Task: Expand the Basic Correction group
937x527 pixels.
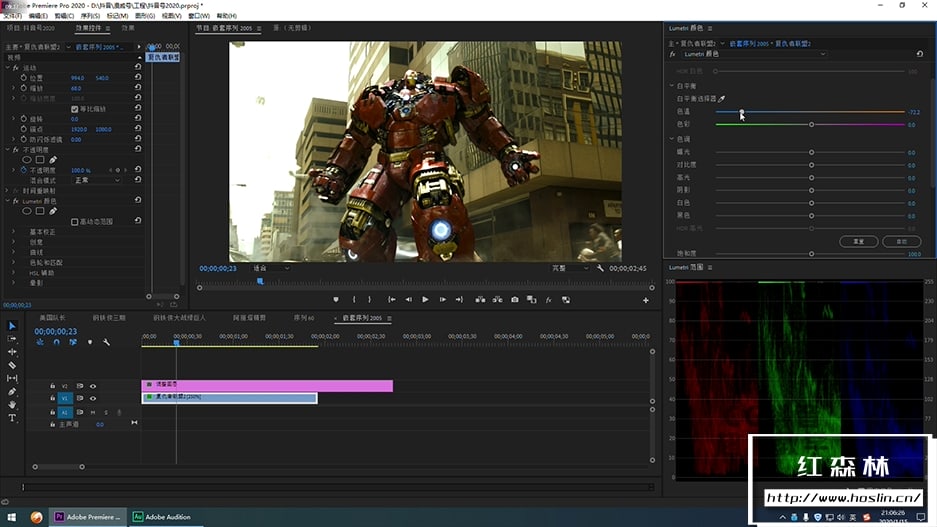Action: pos(14,232)
